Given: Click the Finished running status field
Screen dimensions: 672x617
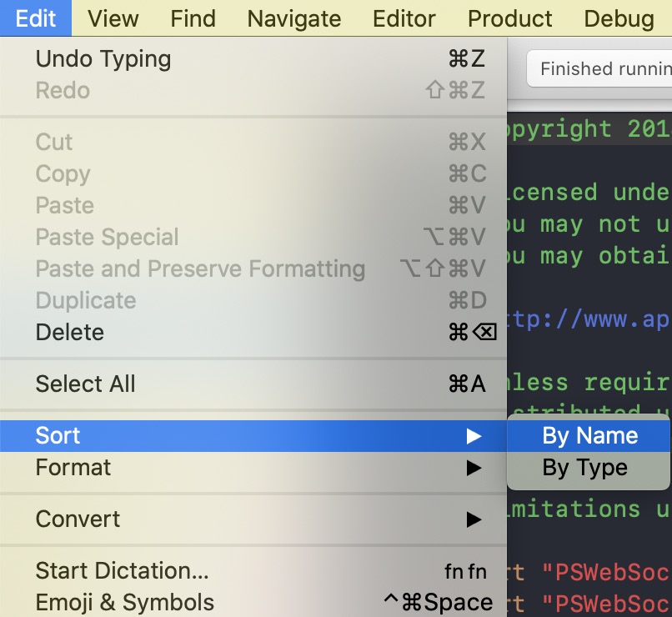Looking at the screenshot, I should pyautogui.click(x=599, y=68).
